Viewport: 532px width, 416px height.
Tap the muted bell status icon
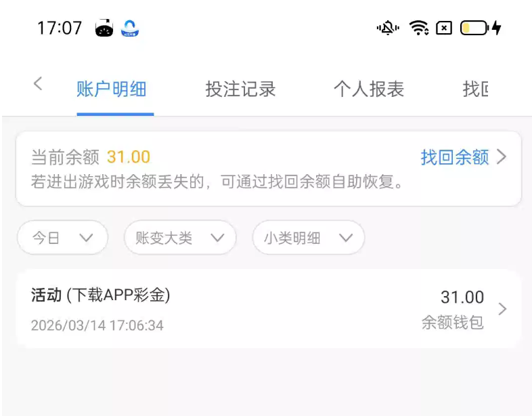[388, 28]
